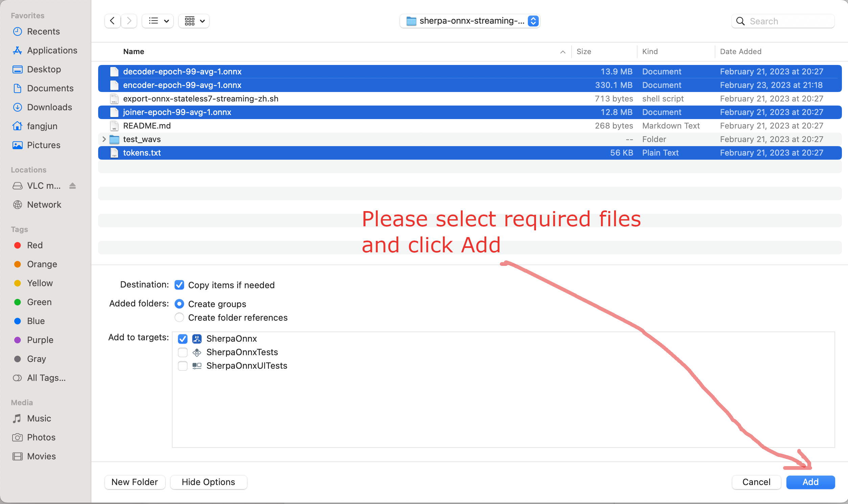
Task: Open Desktop in the sidebar
Action: [x=37, y=69]
